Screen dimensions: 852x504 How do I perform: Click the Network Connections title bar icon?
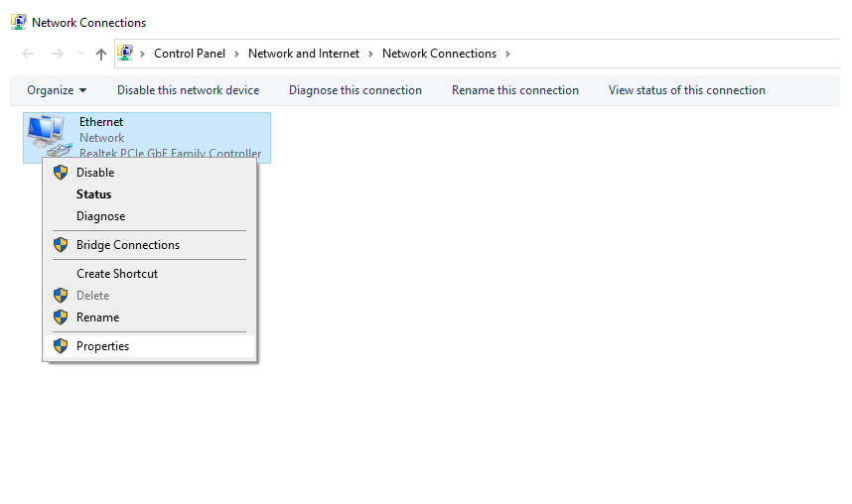(x=19, y=22)
